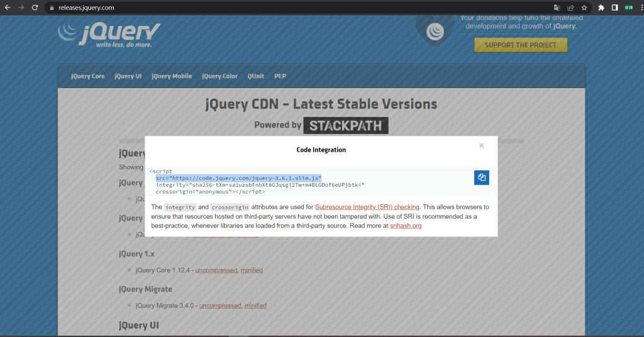Copy the script code with clipboard icon
644x337 pixels.
click(x=481, y=178)
